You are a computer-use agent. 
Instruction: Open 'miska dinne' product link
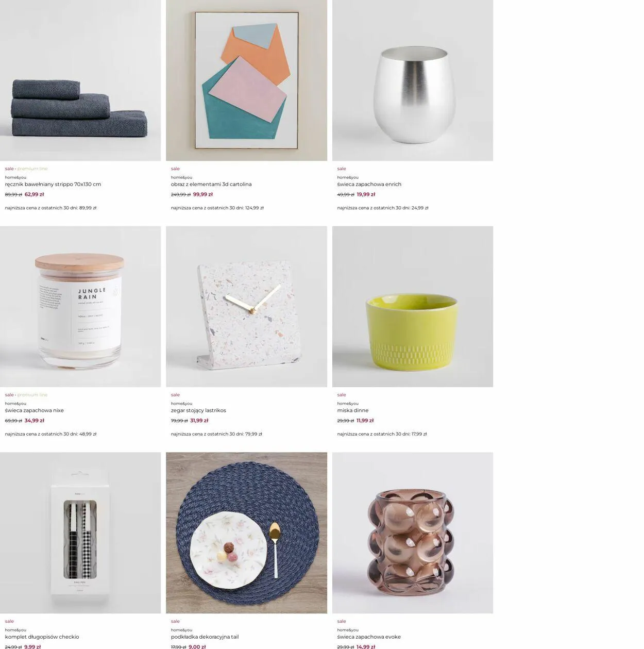tap(353, 410)
